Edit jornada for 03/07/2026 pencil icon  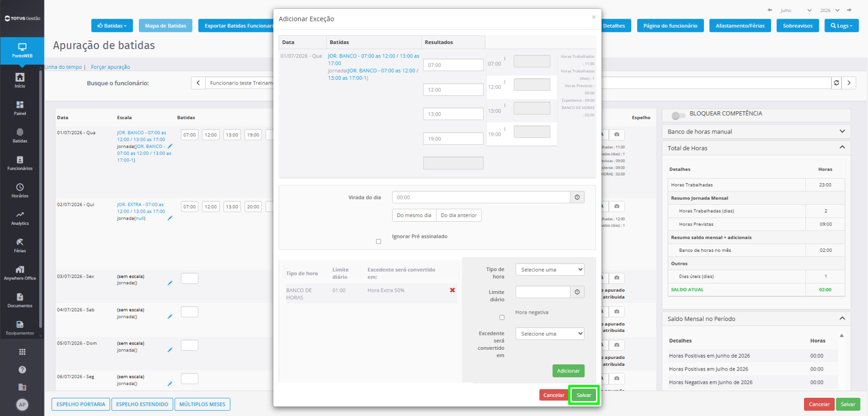coord(170,283)
